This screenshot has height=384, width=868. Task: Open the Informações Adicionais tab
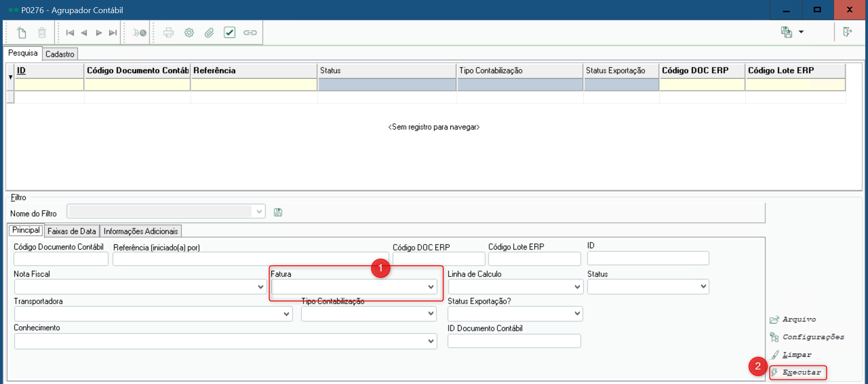click(x=141, y=231)
